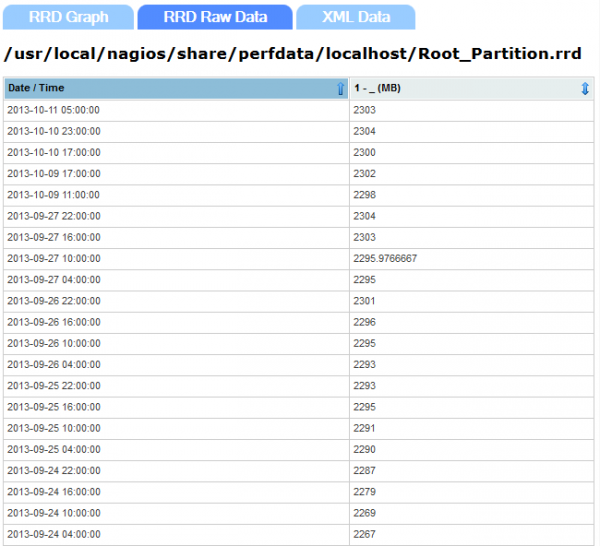
Task: Open the XML Data tab
Action: (356, 17)
